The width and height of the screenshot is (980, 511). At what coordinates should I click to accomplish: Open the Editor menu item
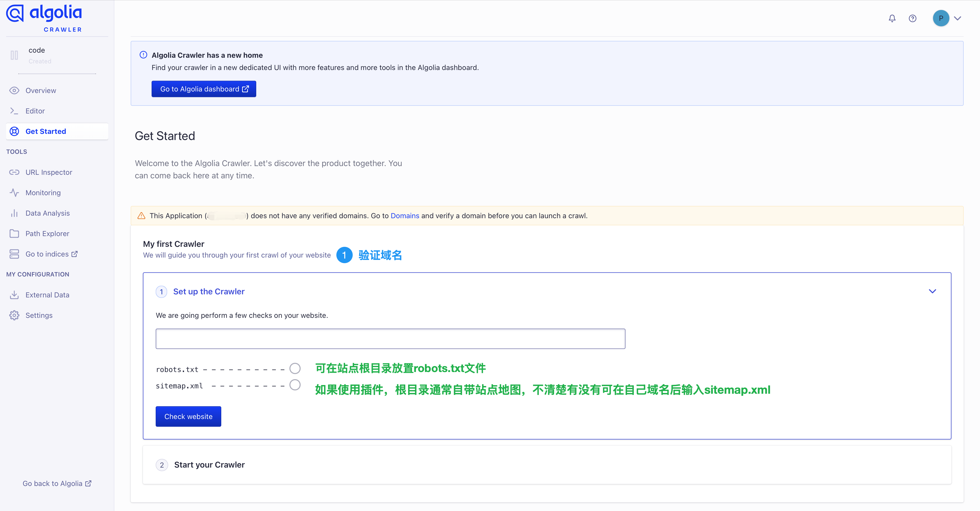point(35,111)
